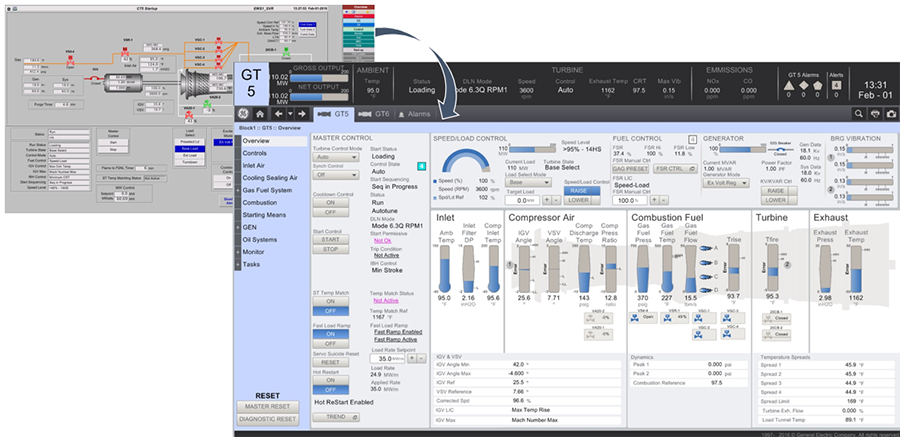Click the GE logo icon
The image size is (900, 437).
[x=243, y=114]
